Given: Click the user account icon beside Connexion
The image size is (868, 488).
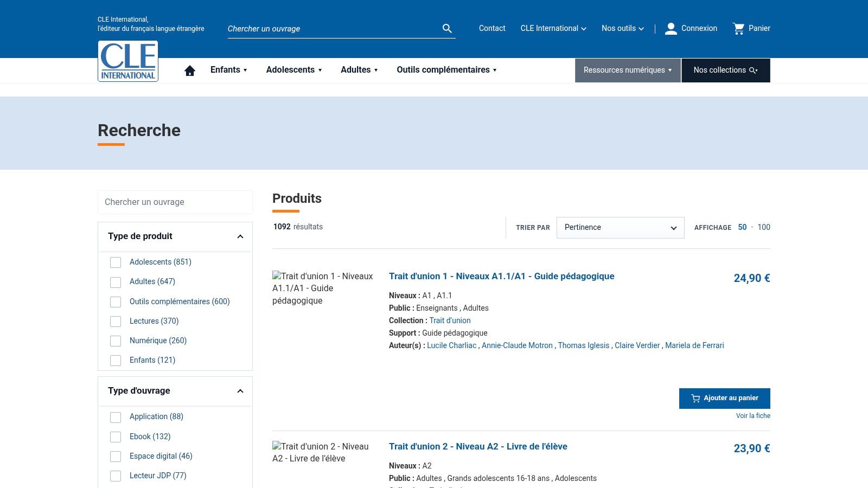Looking at the screenshot, I should (671, 29).
